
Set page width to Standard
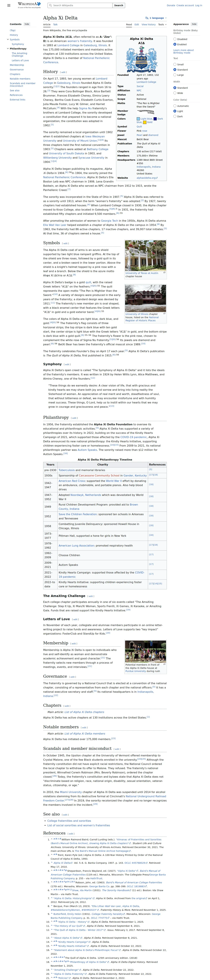175,88
